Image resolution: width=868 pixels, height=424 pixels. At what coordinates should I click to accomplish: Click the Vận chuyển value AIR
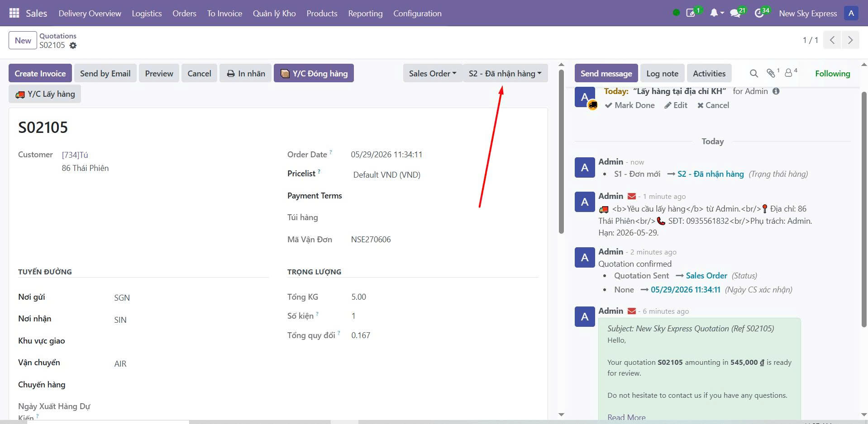click(120, 364)
